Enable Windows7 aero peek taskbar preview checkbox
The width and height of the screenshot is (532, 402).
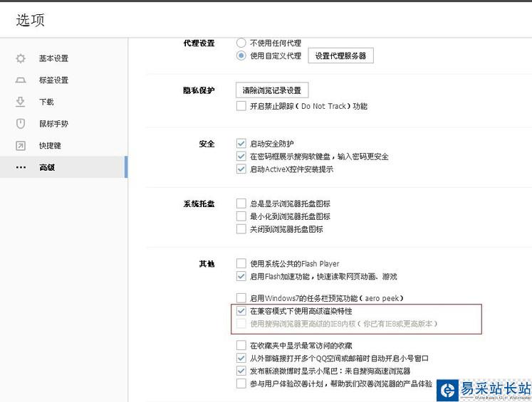pos(241,298)
